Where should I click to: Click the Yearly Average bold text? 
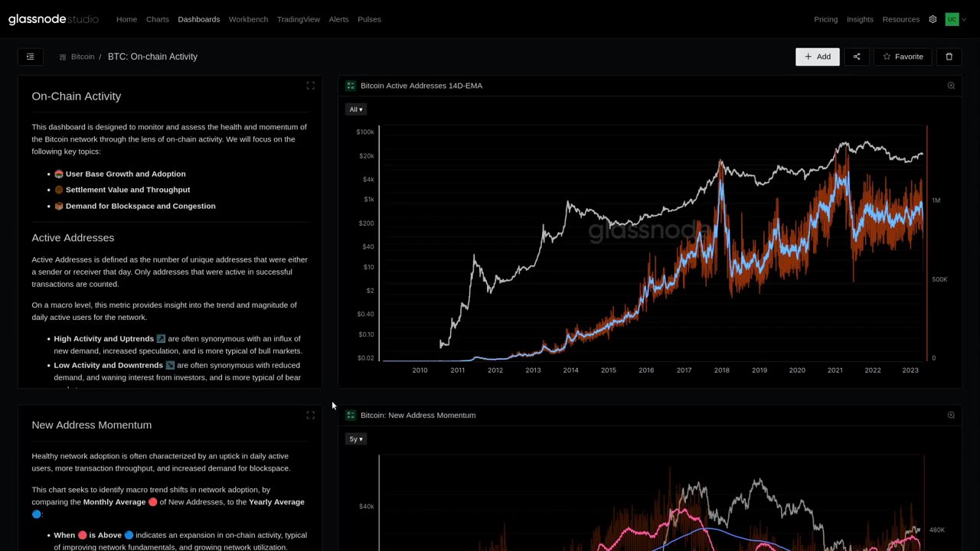click(x=276, y=502)
